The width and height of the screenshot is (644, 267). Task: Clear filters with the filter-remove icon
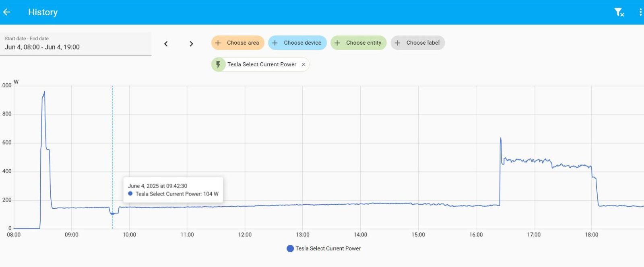(x=619, y=12)
